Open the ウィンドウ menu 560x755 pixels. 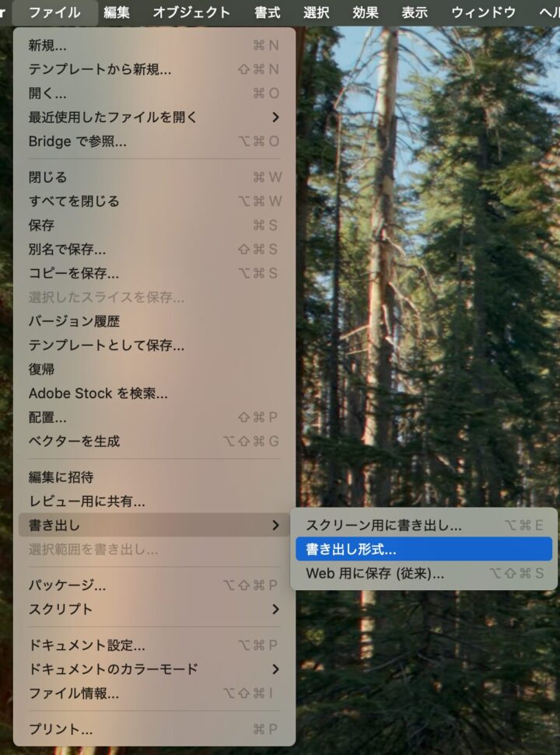[484, 12]
